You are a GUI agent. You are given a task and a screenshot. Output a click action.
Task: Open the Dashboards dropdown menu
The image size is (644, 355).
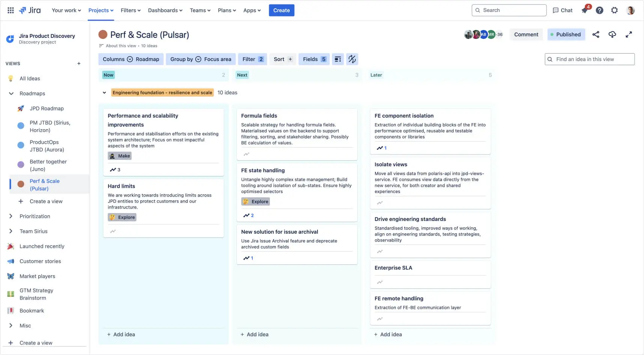[x=165, y=10]
